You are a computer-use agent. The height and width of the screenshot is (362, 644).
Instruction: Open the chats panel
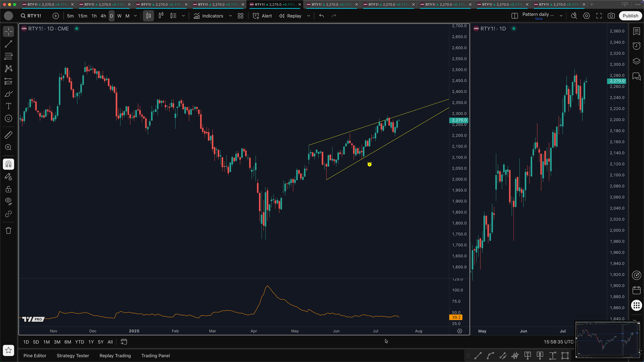pyautogui.click(x=636, y=76)
